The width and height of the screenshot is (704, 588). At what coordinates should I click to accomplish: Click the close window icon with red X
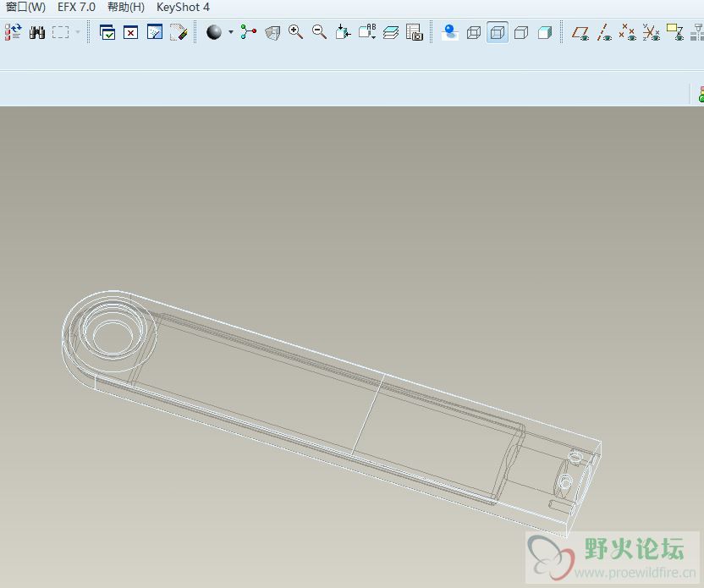(x=131, y=32)
